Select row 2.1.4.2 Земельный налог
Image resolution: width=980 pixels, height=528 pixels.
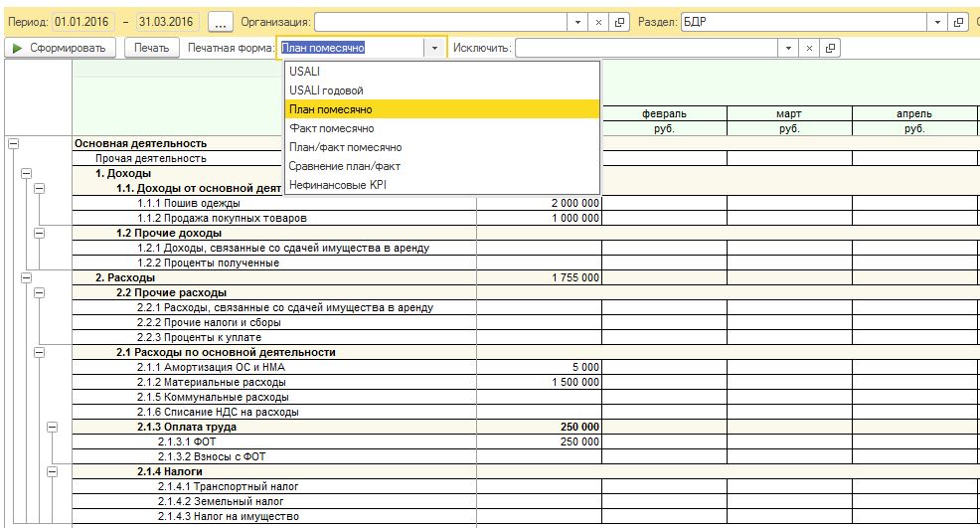tap(274, 502)
